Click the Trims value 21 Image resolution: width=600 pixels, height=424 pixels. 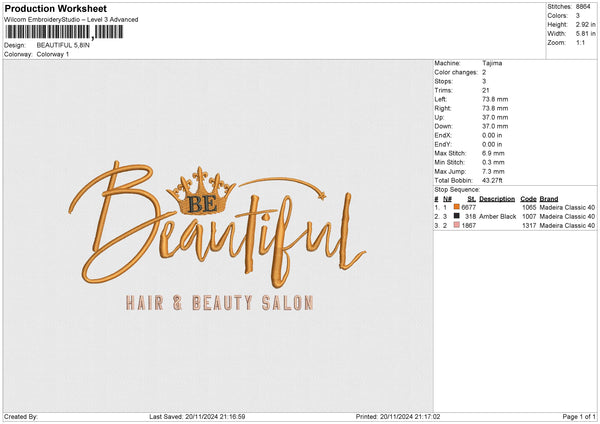(486, 90)
